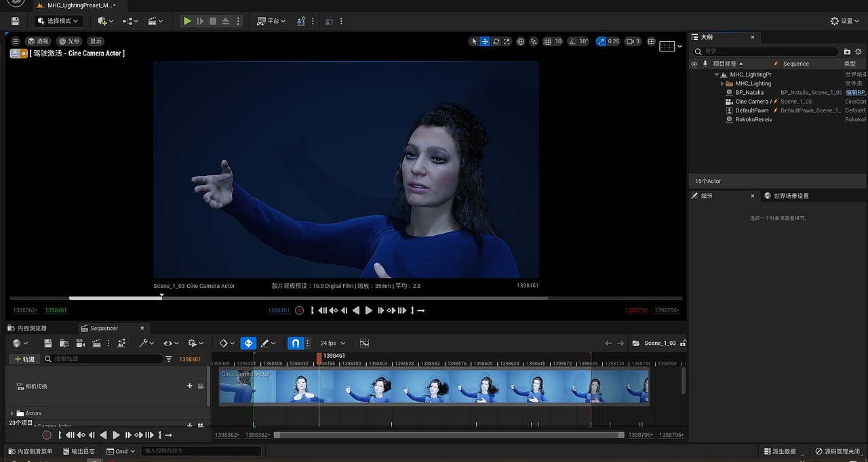Screen dimensions: 868x462
Task: Save the current level with floppy icon
Action: tap(15, 21)
